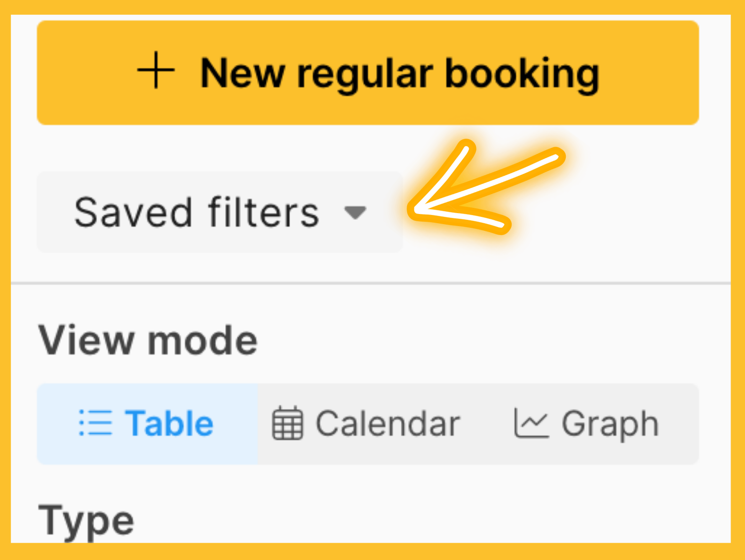
Task: Click the word Graph in view switcher
Action: tap(610, 424)
